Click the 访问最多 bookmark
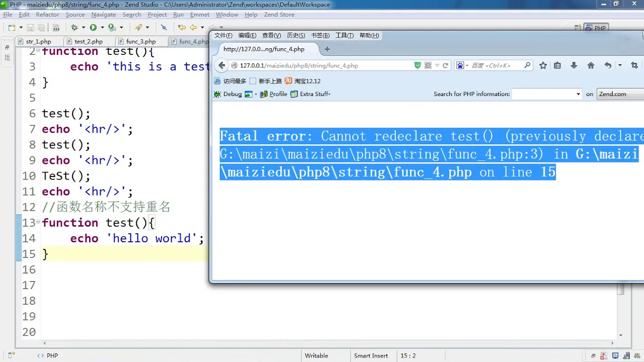This screenshot has width=644, height=362. click(x=230, y=81)
